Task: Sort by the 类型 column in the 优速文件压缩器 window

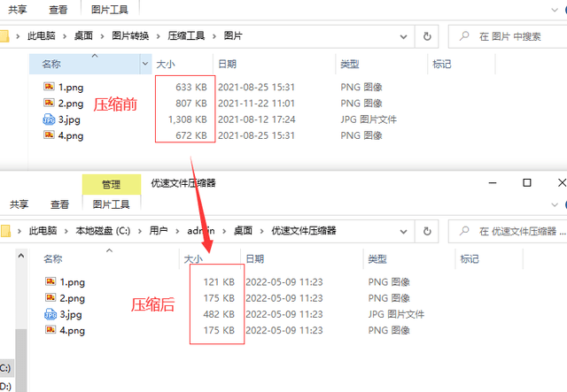Action: coord(377,259)
